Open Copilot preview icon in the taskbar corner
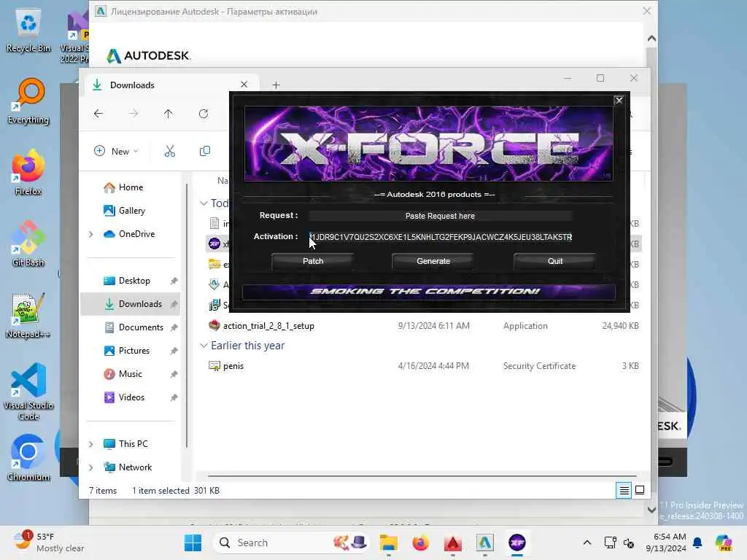Image resolution: width=747 pixels, height=560 pixels. point(724,542)
